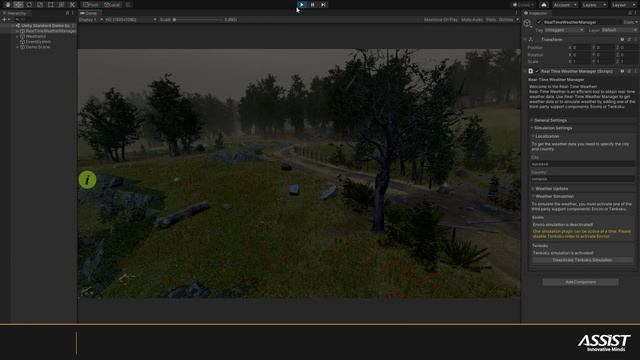Select the Scale tool in the toolbar
The height and width of the screenshot is (360, 640).
click(x=40, y=5)
